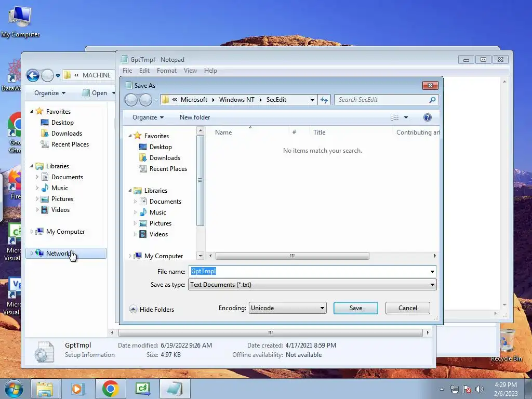The width and height of the screenshot is (532, 399).
Task: Open Notepad Format menu
Action: 167,71
